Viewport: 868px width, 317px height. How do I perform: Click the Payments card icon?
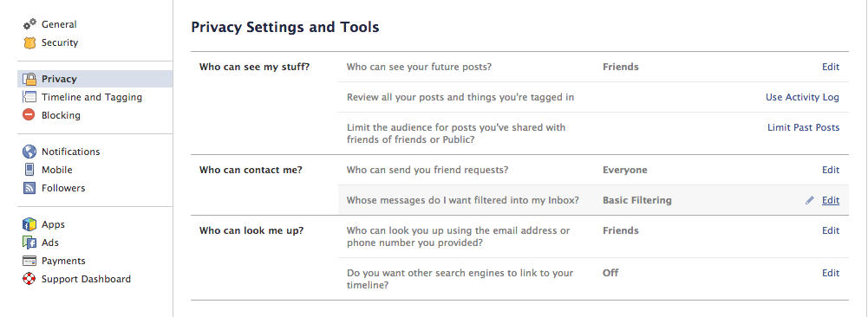tap(29, 261)
